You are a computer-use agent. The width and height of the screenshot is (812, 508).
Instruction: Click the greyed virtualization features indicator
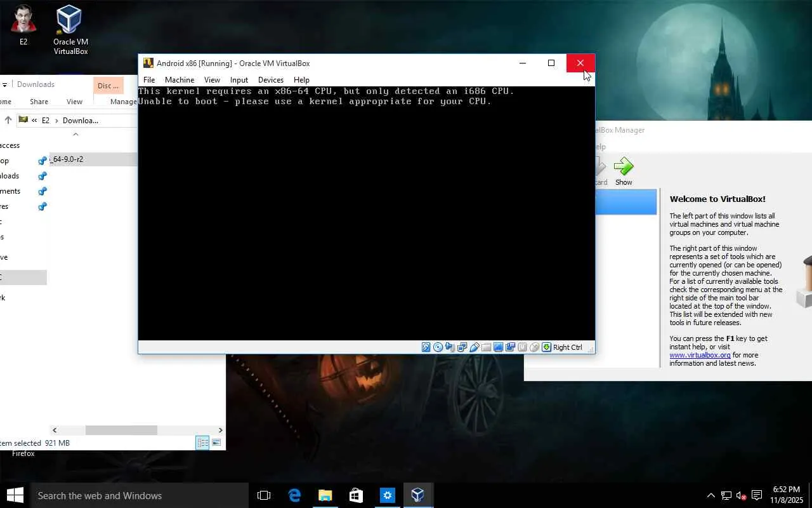point(523,347)
